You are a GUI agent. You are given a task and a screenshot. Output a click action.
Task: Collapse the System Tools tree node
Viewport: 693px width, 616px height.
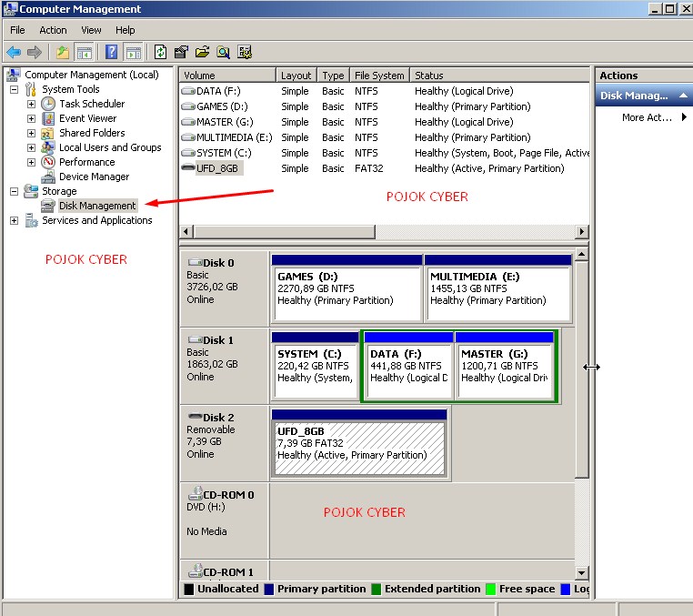(15, 89)
